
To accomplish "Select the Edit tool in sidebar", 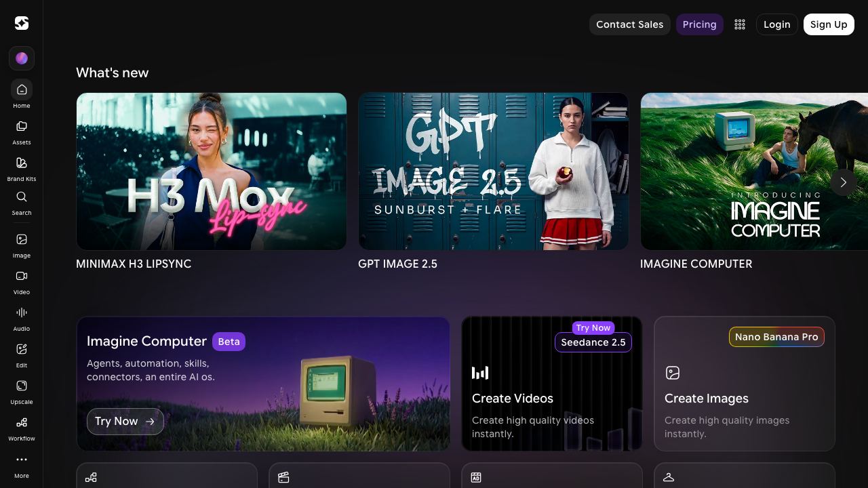I will 22,355.
